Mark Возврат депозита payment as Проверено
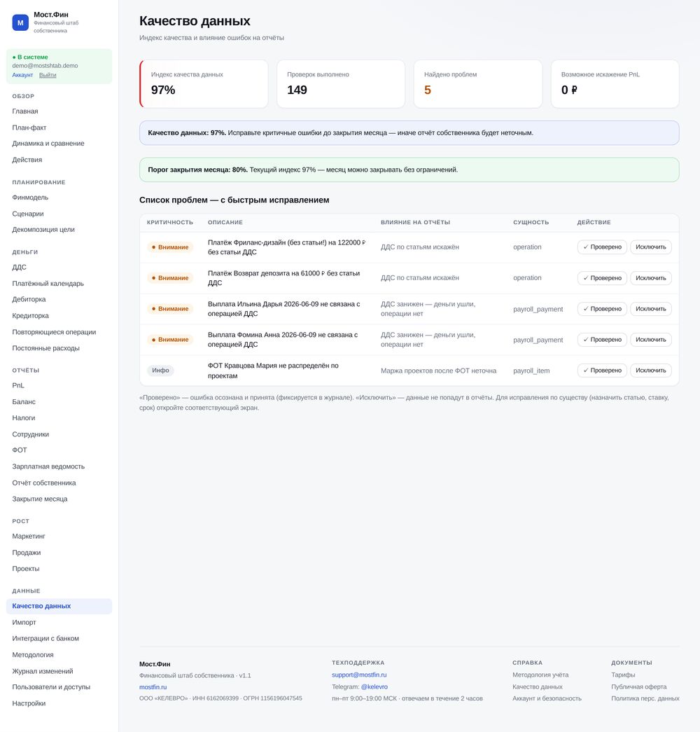 coord(602,278)
